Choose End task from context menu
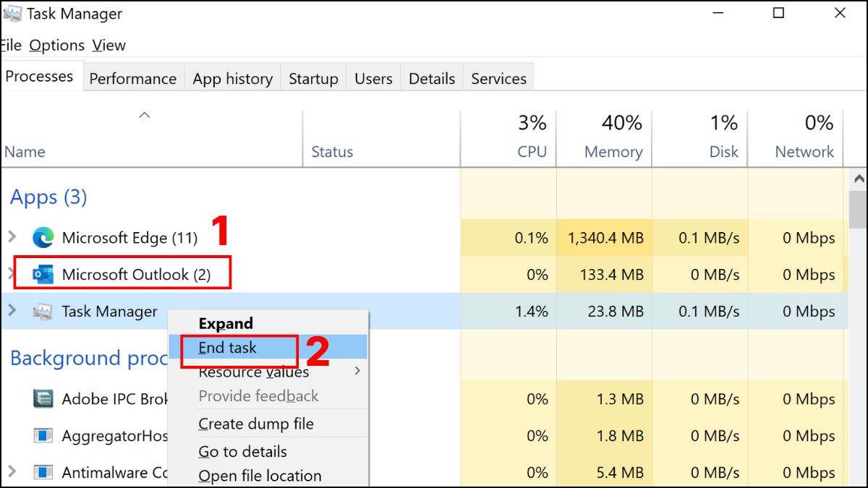 [x=228, y=348]
